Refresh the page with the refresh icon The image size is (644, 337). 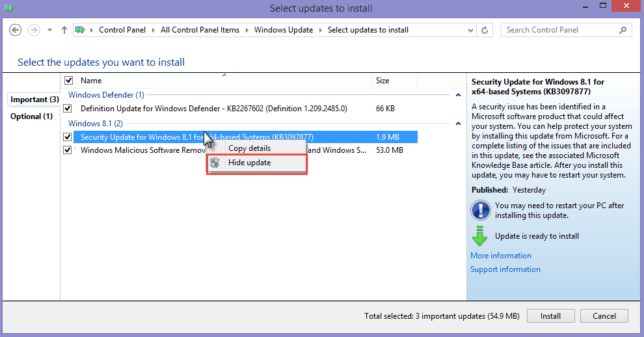pos(485,30)
